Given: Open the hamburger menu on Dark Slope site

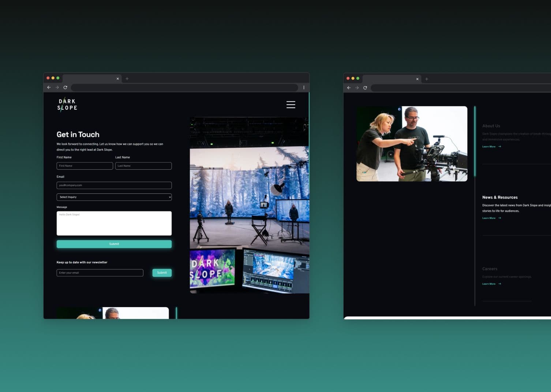Looking at the screenshot, I should point(291,105).
